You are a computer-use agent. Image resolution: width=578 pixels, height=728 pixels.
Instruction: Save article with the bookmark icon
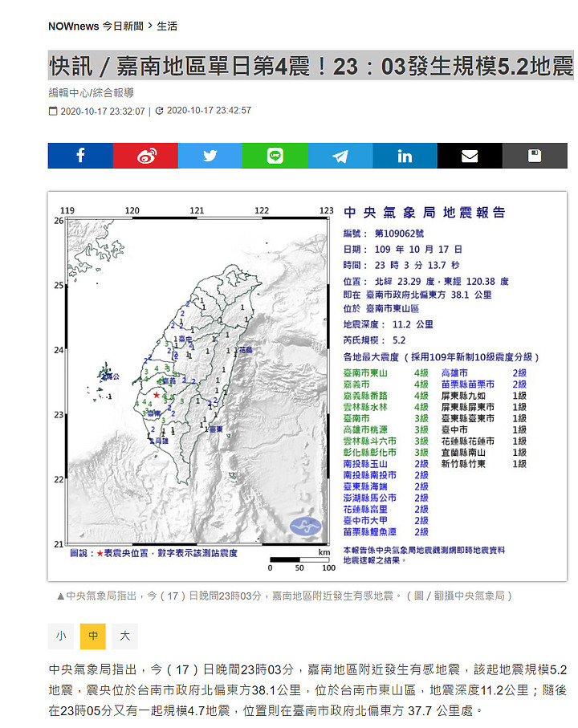coord(535,156)
